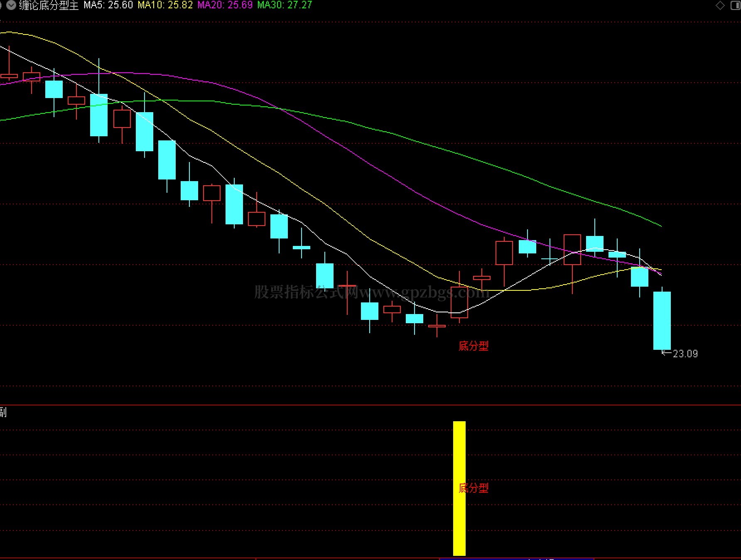Select the first red candle at far left
This screenshot has width=741, height=560.
pos(9,76)
